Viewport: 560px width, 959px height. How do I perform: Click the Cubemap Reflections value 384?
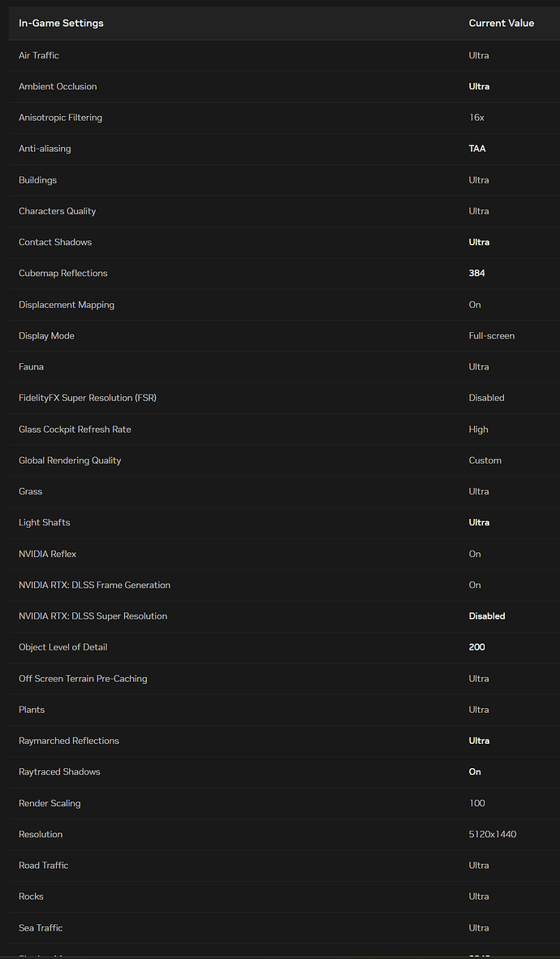coord(476,274)
